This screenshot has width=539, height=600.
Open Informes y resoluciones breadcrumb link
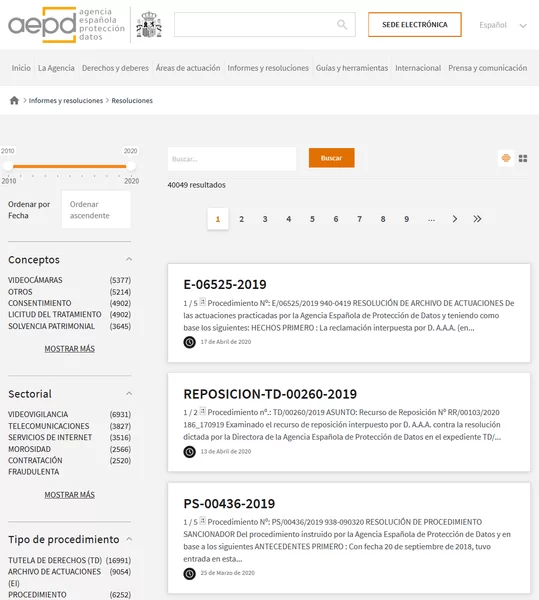click(66, 101)
